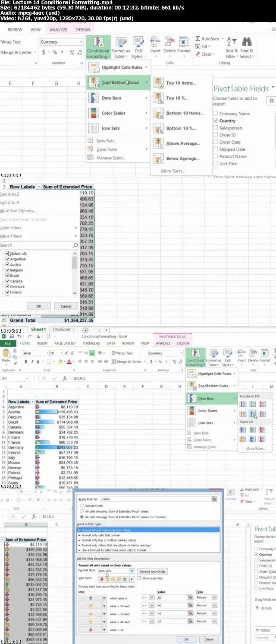The image size is (276, 644).
Task: Select the 'Selected cells' radio option
Action: coord(82,505)
